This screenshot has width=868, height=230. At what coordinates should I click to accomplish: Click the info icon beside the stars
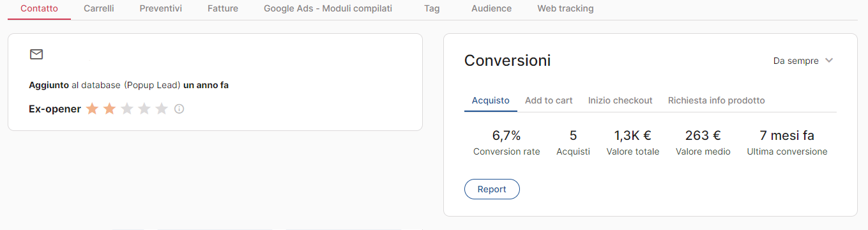pos(179,109)
